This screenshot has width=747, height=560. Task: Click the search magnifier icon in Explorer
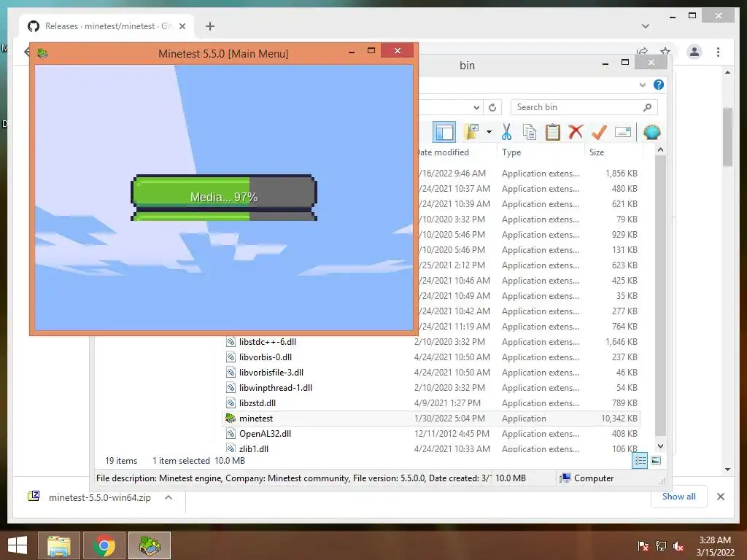click(x=647, y=107)
